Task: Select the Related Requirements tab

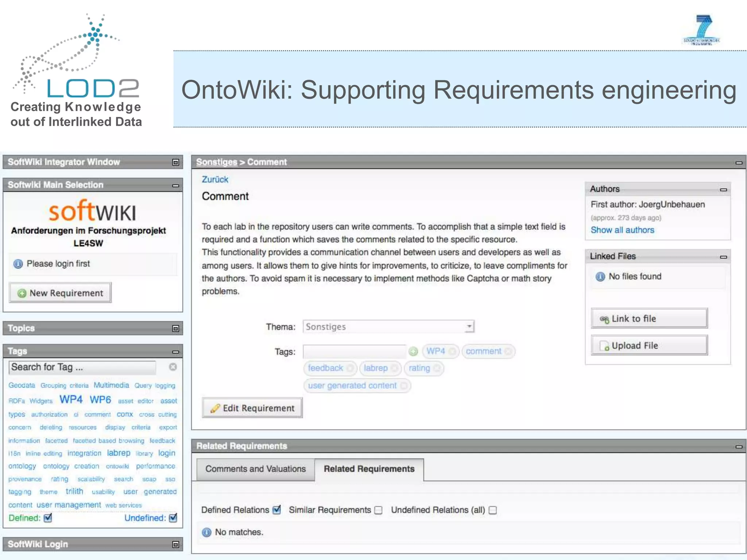Action: pos(369,469)
